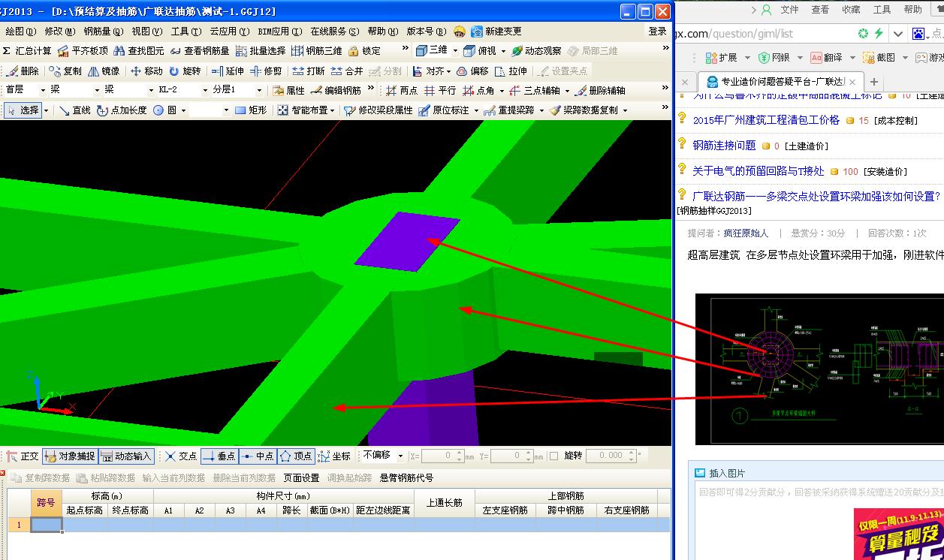Select 两点 two-point auxiliary axis tool
Viewport: 944px width, 560px height.
click(402, 90)
